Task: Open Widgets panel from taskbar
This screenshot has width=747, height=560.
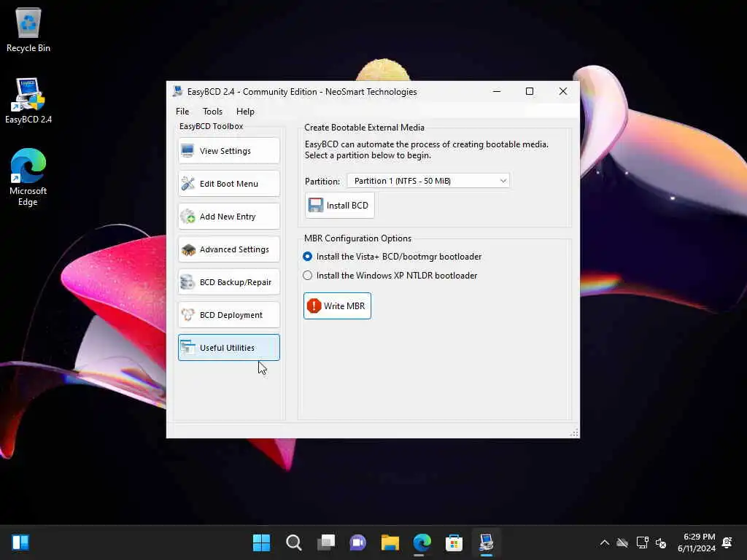Action: coord(20,542)
